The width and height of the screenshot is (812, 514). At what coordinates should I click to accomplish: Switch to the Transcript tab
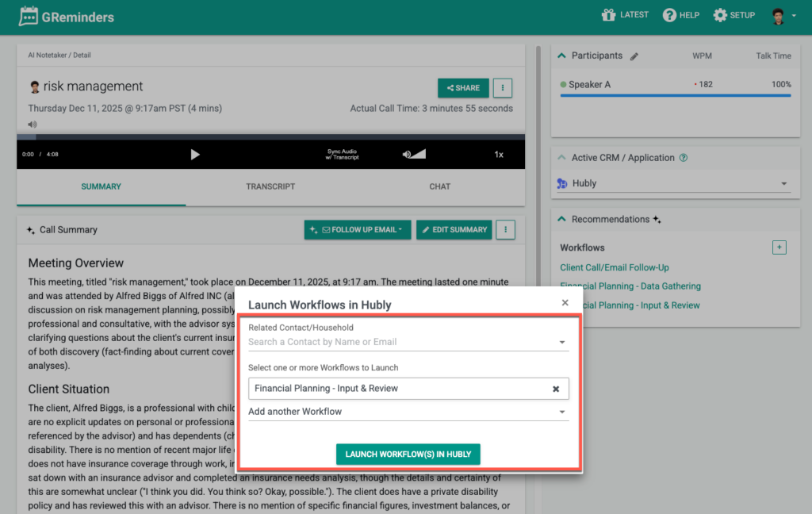point(270,186)
